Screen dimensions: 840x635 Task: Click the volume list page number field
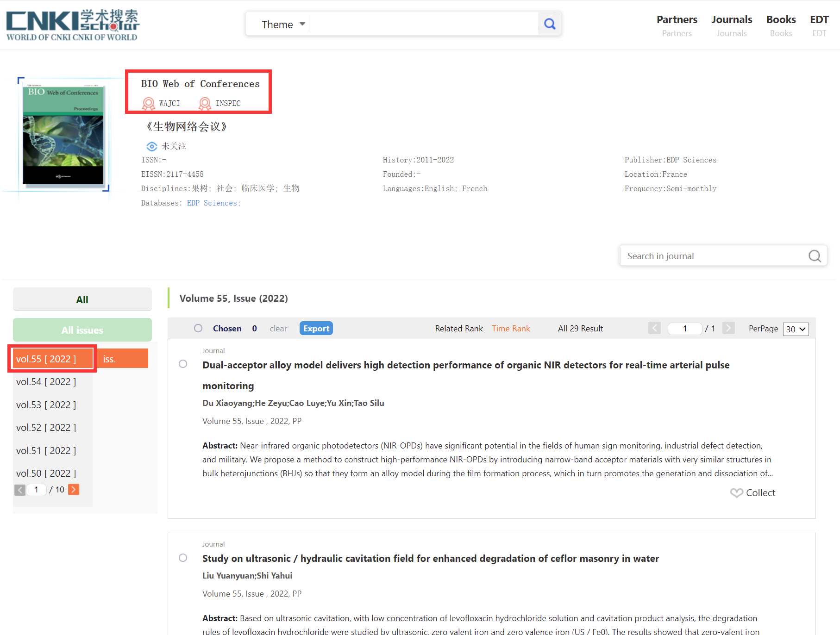pyautogui.click(x=36, y=490)
